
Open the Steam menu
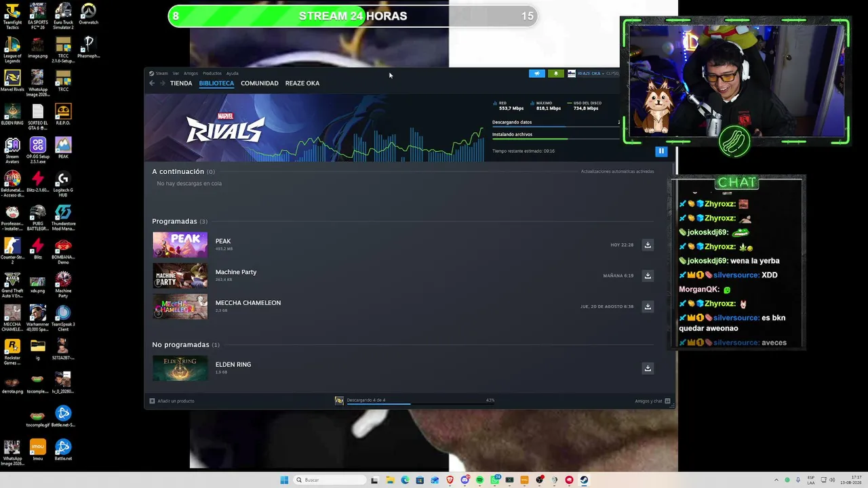point(159,73)
